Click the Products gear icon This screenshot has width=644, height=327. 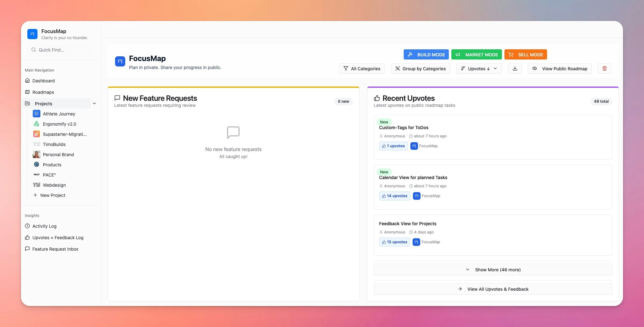point(37,164)
